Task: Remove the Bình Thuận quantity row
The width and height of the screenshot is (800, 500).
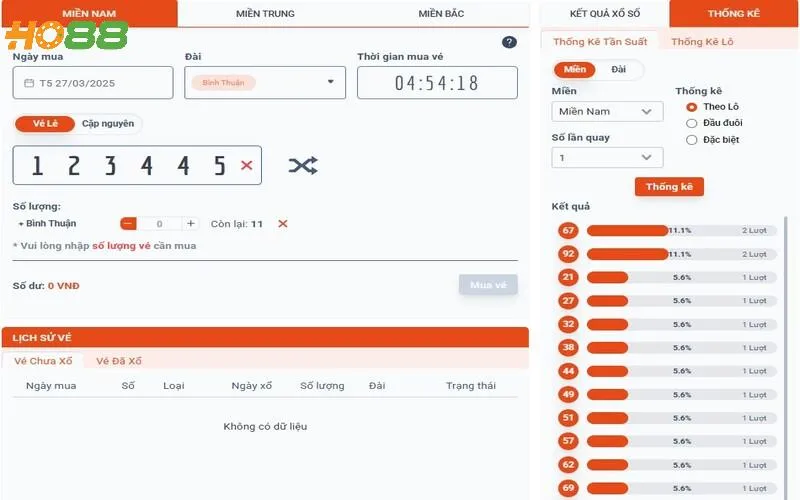Action: point(283,224)
